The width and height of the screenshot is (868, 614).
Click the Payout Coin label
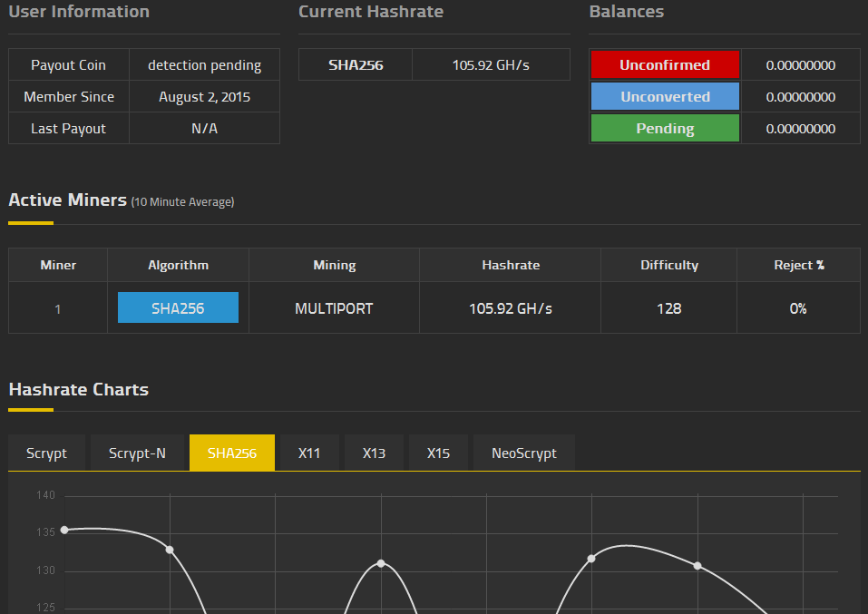point(69,64)
